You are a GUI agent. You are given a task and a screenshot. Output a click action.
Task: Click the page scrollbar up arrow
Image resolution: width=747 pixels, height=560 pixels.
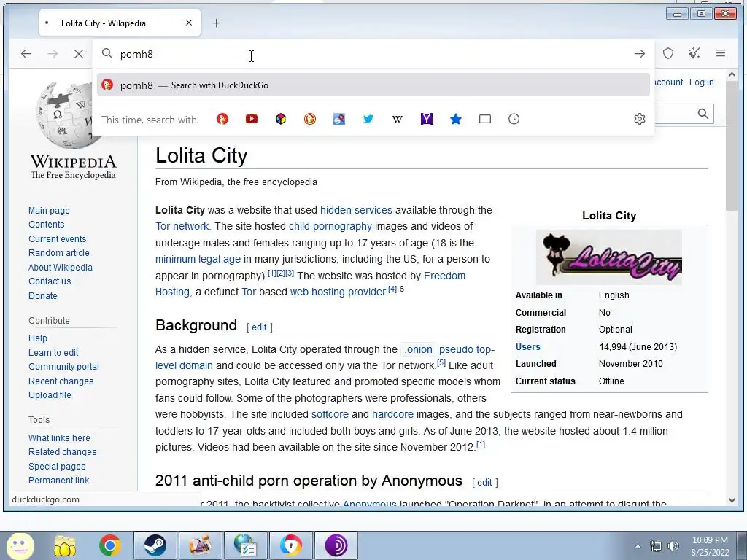(732, 75)
